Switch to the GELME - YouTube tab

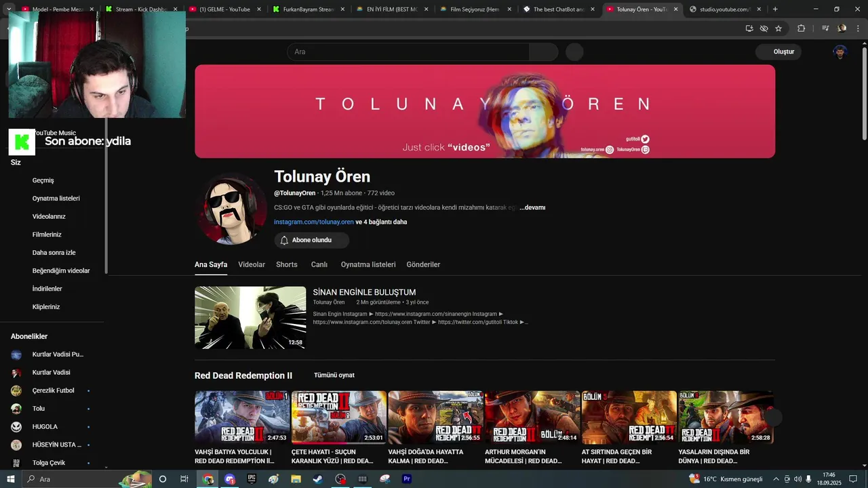(225, 9)
